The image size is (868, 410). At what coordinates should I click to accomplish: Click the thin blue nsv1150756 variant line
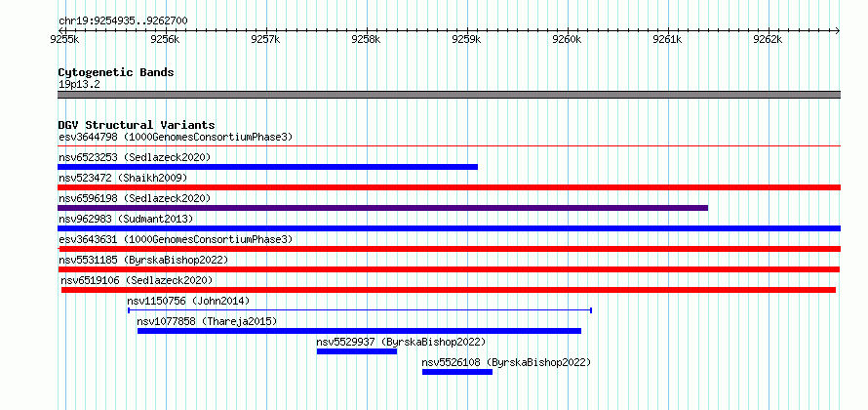360,310
